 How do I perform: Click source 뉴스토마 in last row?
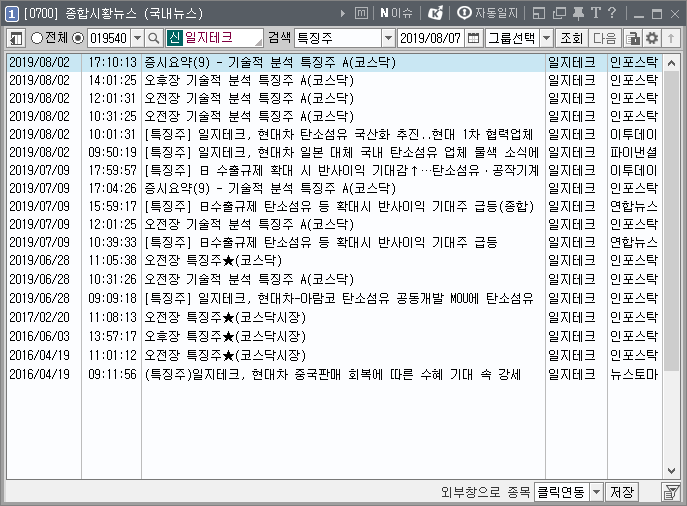[x=634, y=375]
